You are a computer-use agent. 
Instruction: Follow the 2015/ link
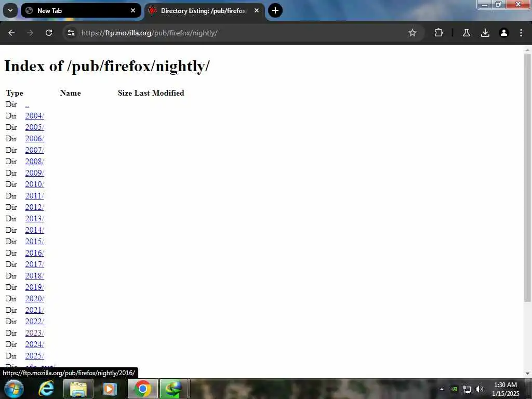pos(35,242)
